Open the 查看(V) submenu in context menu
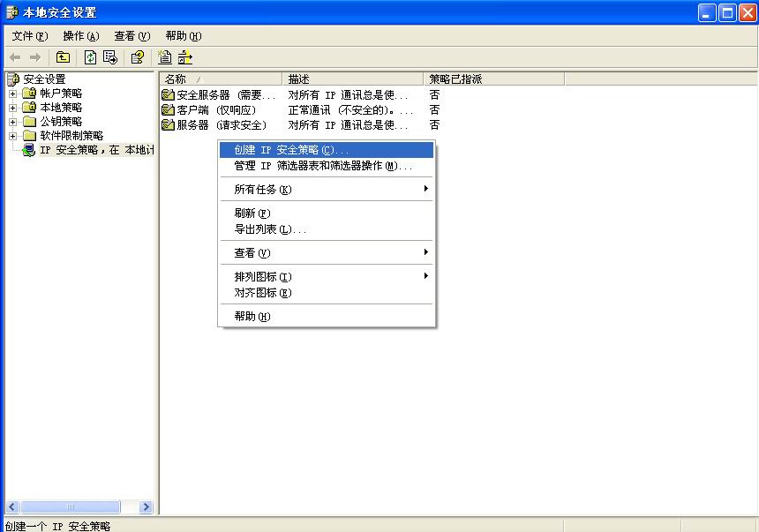This screenshot has width=759, height=532. point(327,252)
